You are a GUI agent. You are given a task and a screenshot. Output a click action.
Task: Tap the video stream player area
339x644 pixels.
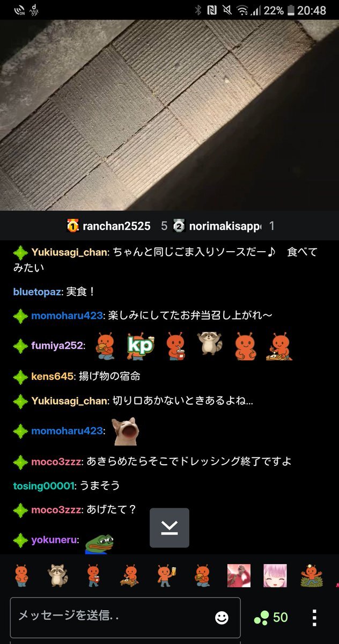pos(169,115)
